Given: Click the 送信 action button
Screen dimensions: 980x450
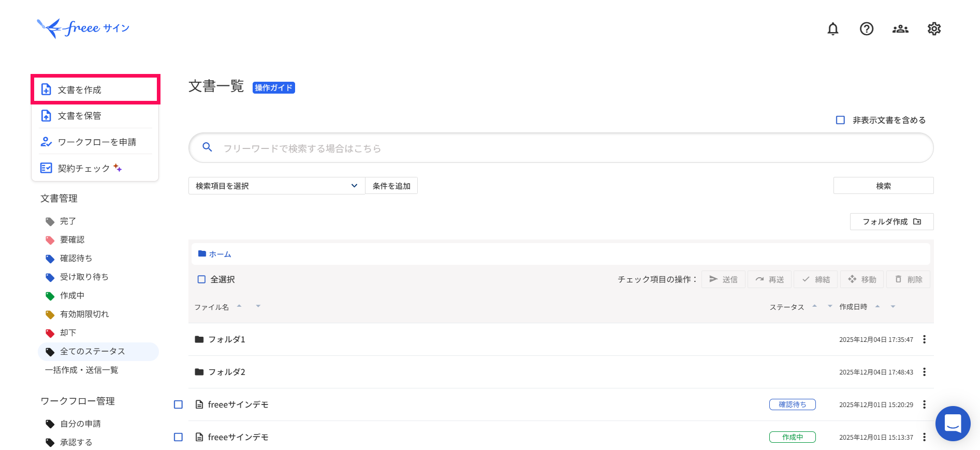Looking at the screenshot, I should [x=723, y=279].
